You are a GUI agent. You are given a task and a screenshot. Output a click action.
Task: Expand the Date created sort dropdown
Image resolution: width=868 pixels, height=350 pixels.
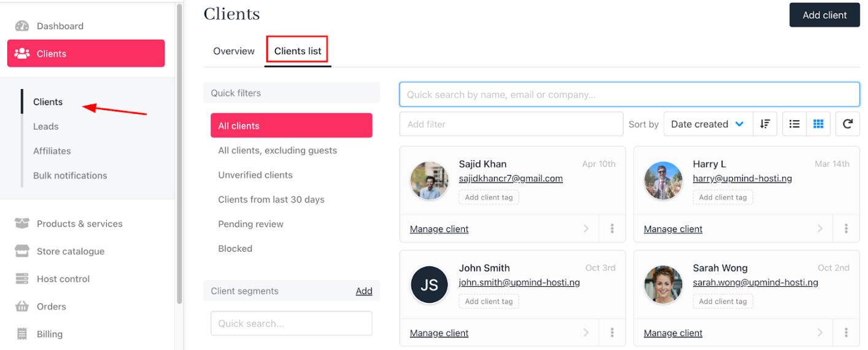pyautogui.click(x=708, y=124)
